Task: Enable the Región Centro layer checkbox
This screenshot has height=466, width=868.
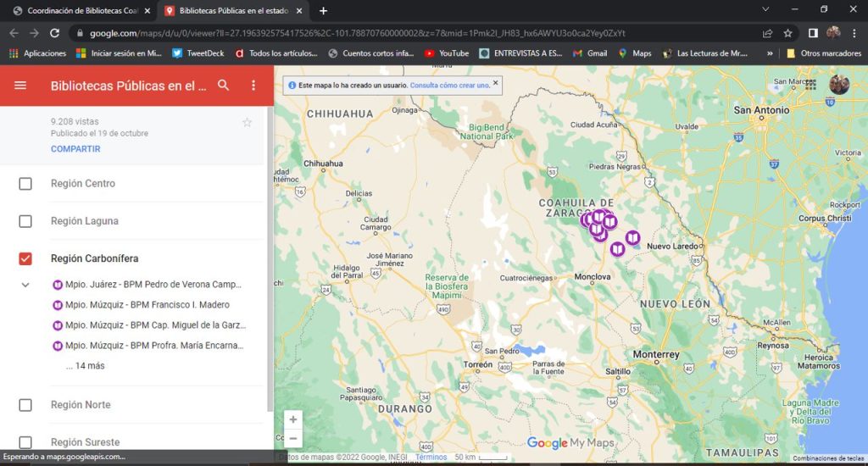Action: pyautogui.click(x=25, y=184)
